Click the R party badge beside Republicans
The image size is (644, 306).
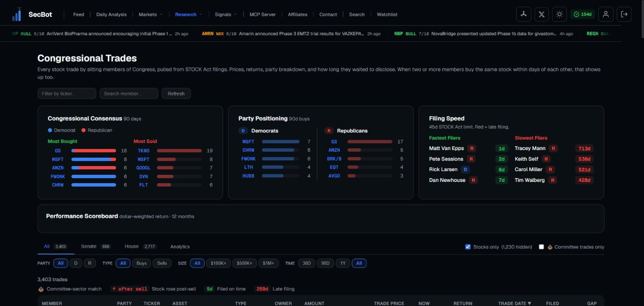point(329,131)
